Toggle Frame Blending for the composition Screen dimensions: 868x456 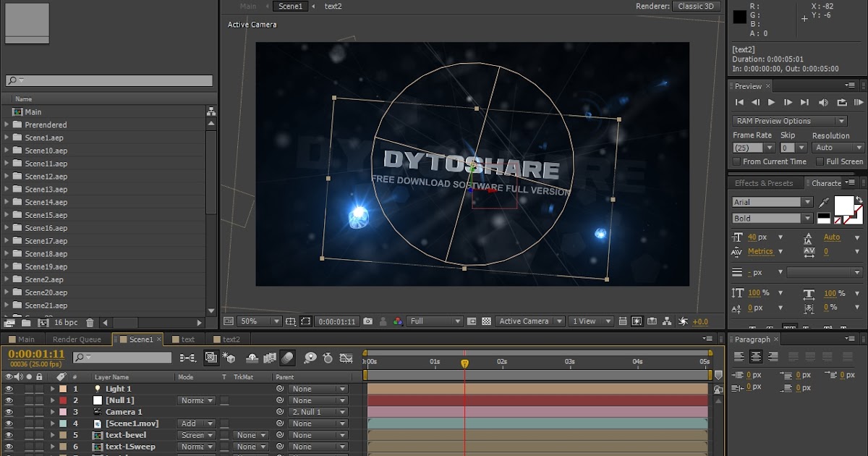pos(269,358)
